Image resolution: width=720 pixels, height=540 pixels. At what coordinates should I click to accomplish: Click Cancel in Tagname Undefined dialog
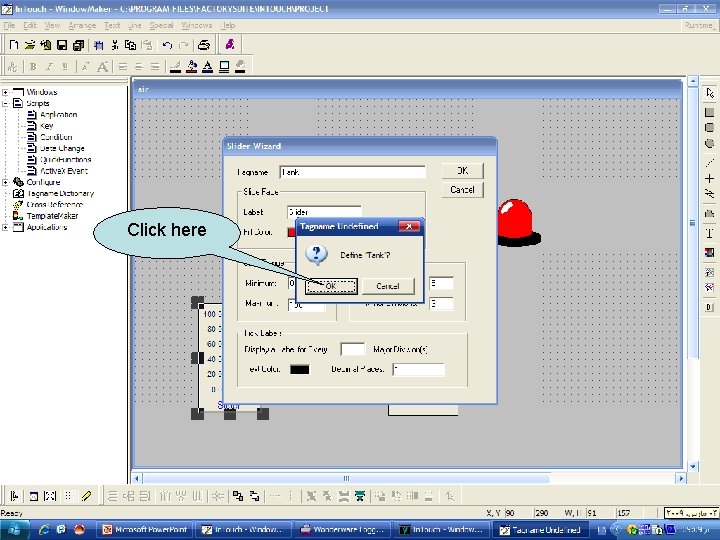point(388,286)
